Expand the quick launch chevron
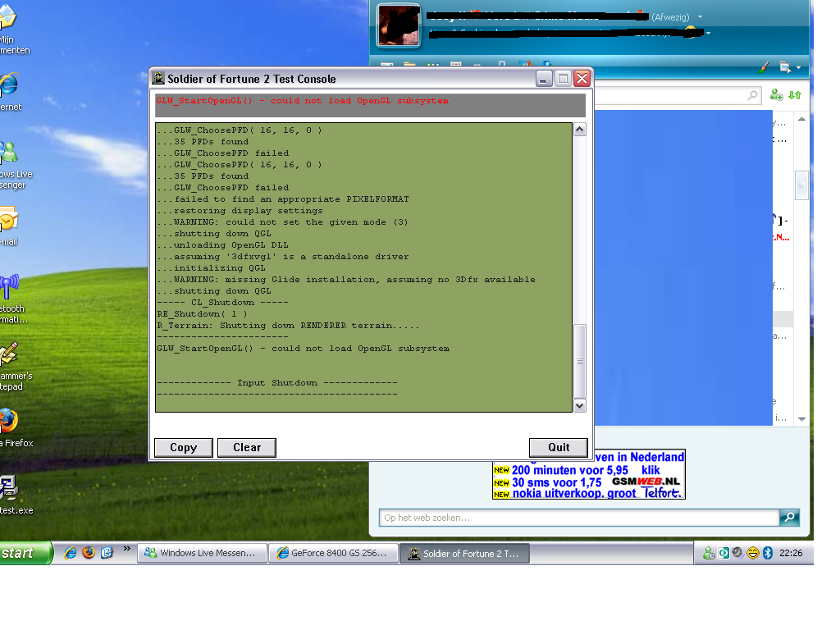 click(x=127, y=549)
